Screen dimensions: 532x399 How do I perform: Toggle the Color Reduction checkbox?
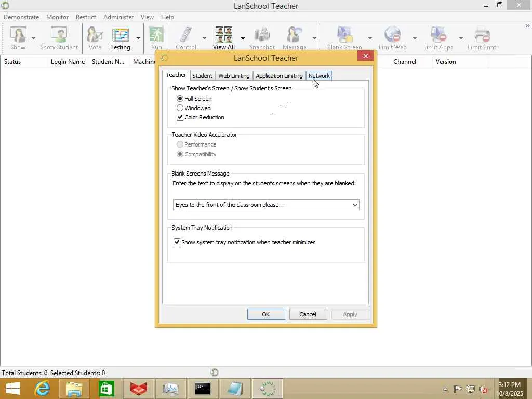click(x=180, y=117)
